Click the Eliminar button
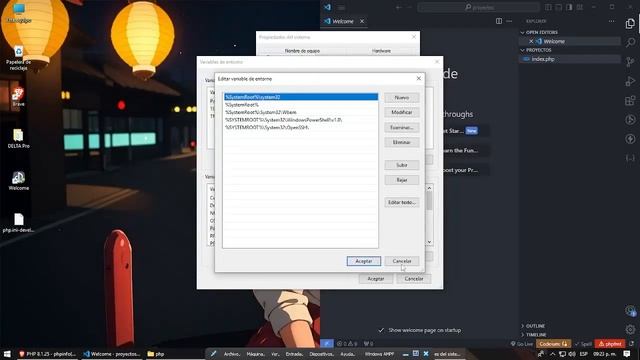Image resolution: width=640 pixels, height=360 pixels. pyautogui.click(x=402, y=142)
